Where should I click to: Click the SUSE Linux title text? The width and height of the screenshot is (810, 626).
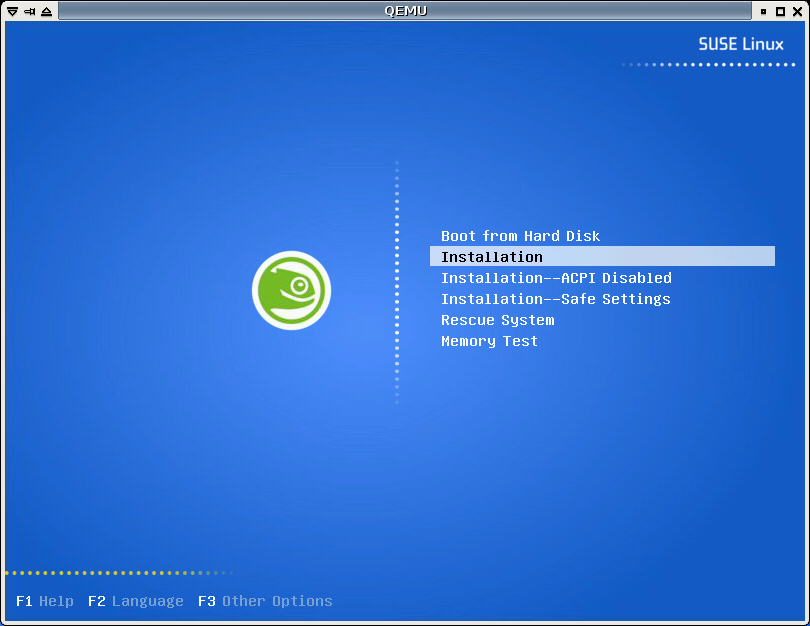(x=741, y=45)
